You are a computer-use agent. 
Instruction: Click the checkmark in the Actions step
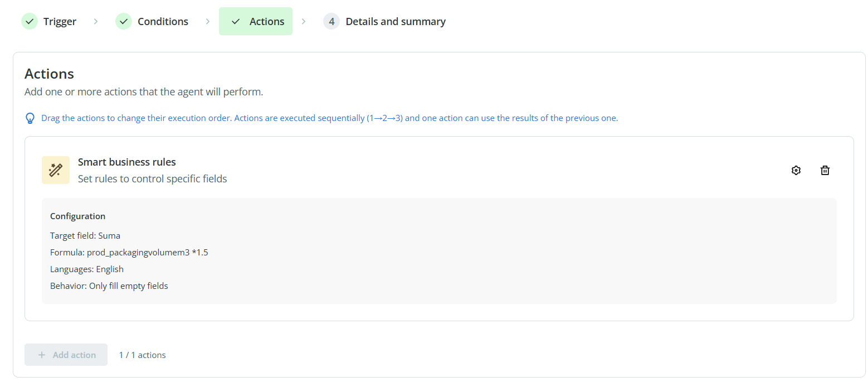click(x=236, y=22)
